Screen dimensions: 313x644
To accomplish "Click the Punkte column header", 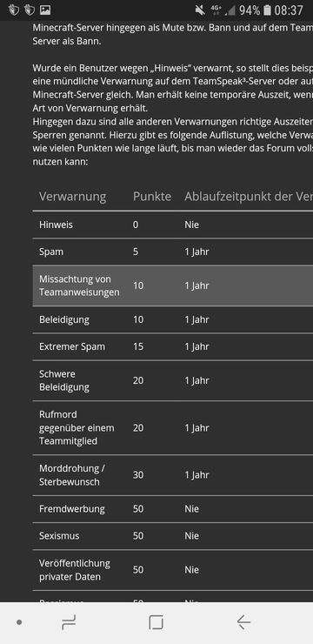I will [152, 197].
